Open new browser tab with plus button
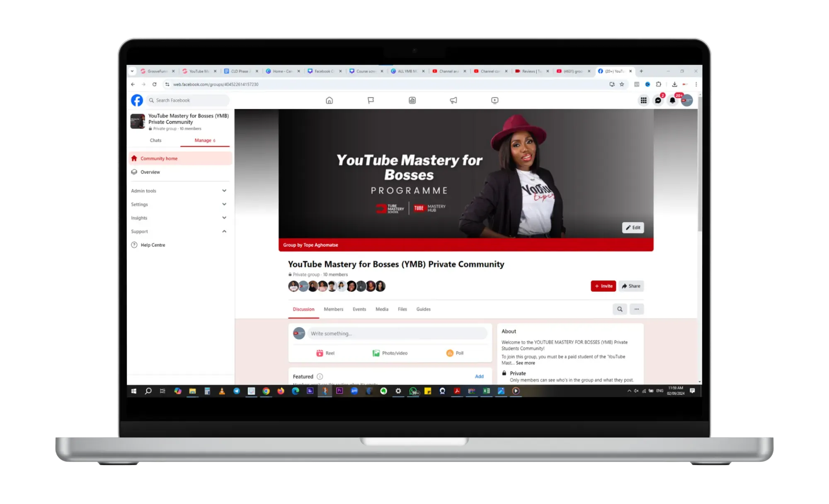This screenshot has width=829, height=504. pos(641,71)
